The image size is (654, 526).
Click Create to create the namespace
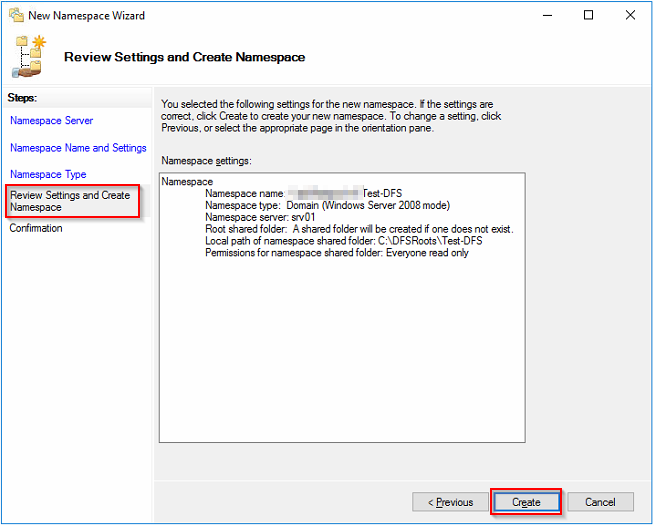[x=526, y=502]
